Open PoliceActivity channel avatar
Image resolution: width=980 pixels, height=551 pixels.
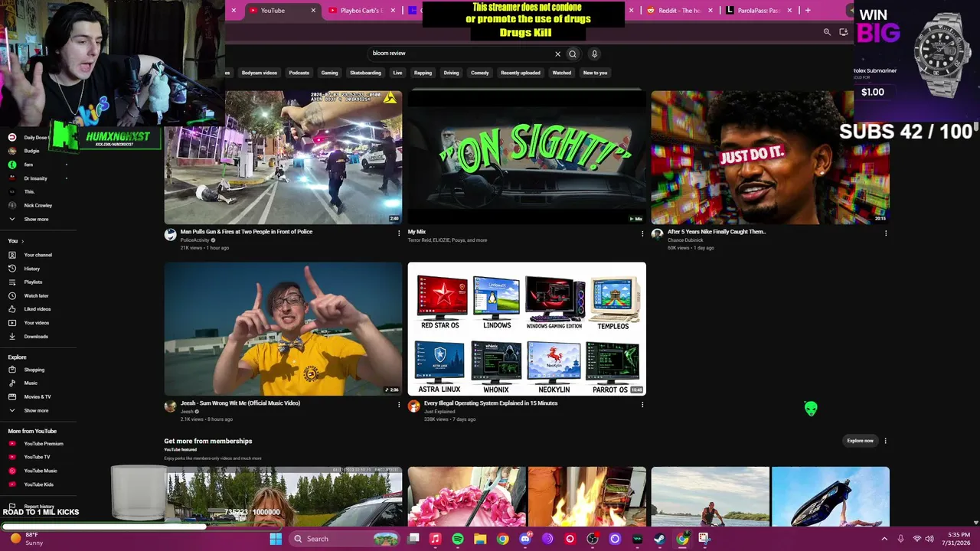[x=170, y=235]
